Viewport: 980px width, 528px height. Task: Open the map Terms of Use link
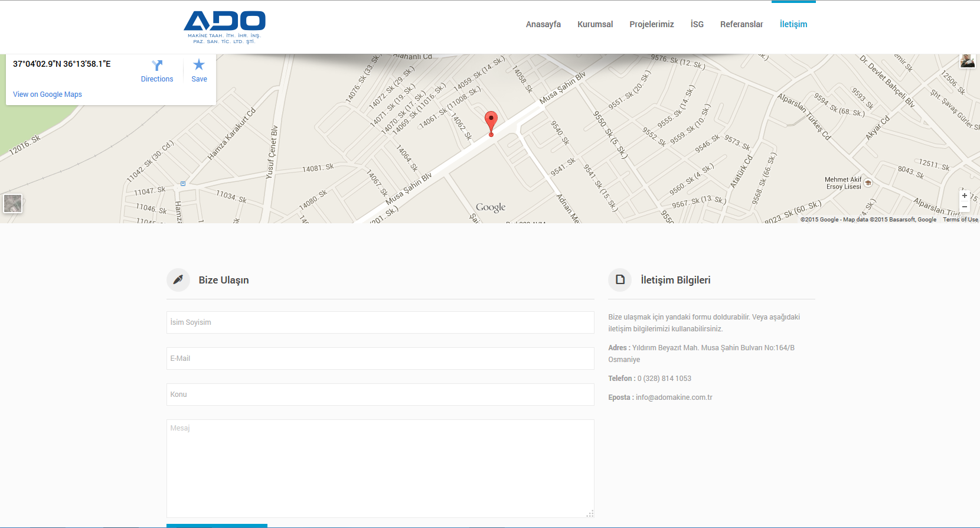tap(960, 220)
